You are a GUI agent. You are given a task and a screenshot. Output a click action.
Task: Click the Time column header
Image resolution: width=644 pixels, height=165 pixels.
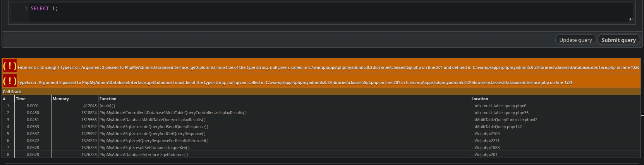tap(21, 99)
